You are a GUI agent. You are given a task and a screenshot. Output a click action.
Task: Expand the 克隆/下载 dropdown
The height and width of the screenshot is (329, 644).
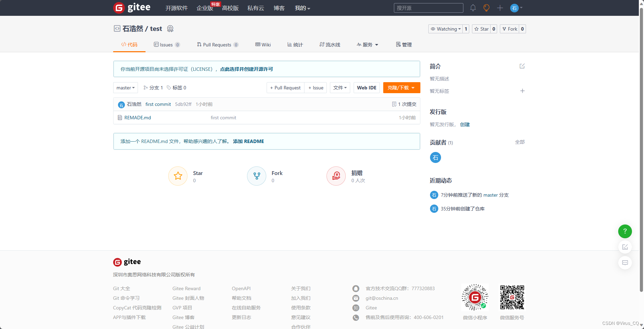(x=401, y=88)
